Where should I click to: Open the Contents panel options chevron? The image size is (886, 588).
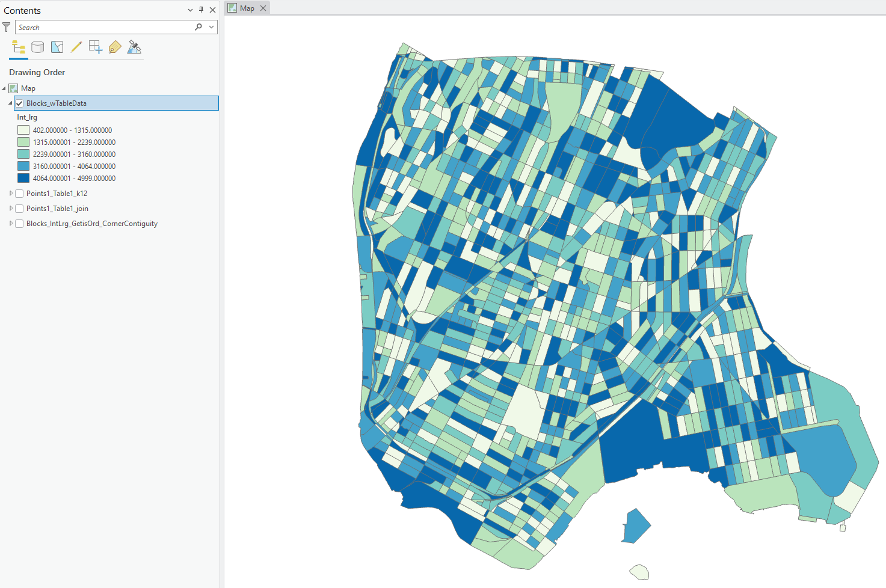(x=190, y=10)
